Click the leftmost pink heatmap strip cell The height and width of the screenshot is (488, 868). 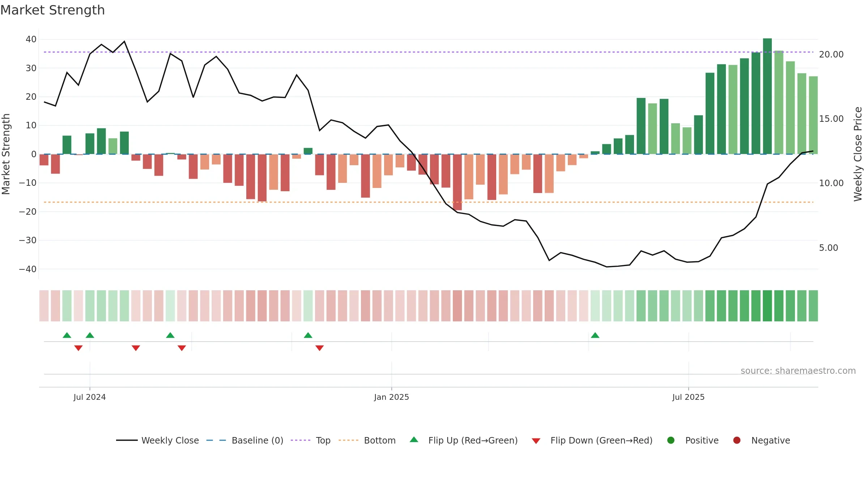click(44, 306)
